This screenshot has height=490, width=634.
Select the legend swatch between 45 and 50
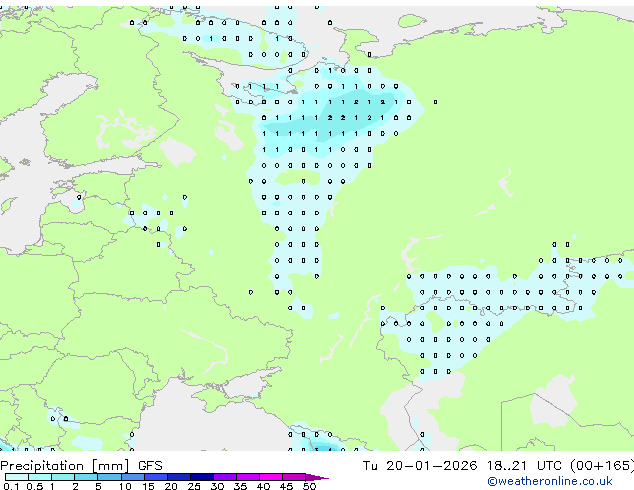[294, 477]
